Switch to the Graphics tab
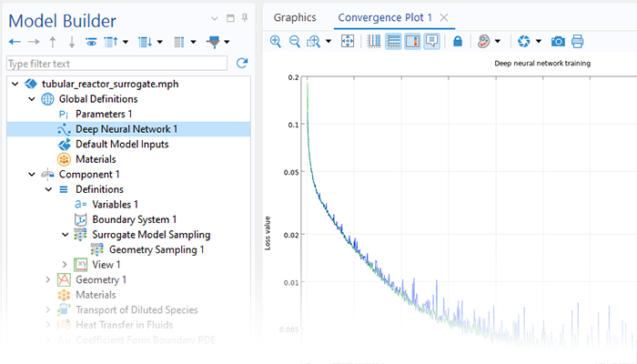637x364 pixels. point(295,17)
